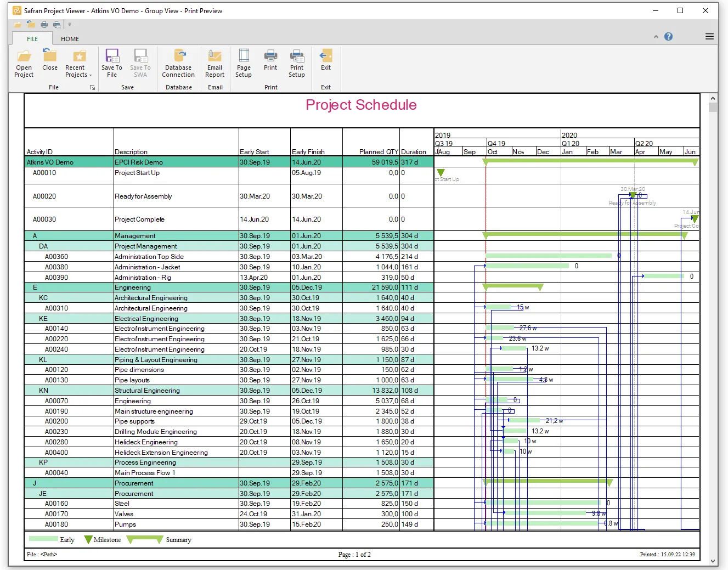Image resolution: width=728 pixels, height=570 pixels.
Task: Click the Project Schedule title
Action: point(361,105)
